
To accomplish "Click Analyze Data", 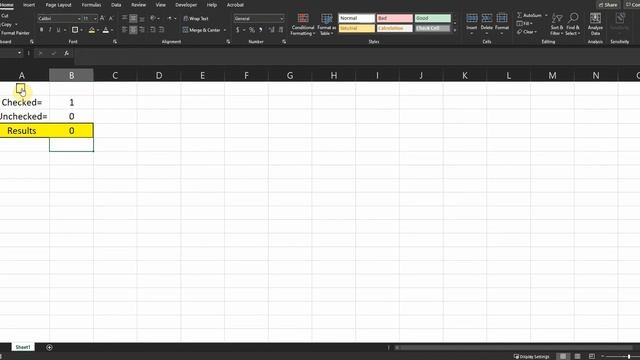I will (595, 24).
